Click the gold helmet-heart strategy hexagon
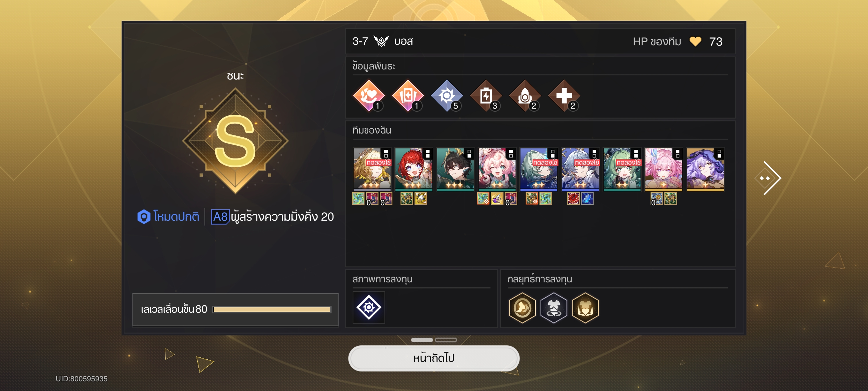 tap(585, 308)
